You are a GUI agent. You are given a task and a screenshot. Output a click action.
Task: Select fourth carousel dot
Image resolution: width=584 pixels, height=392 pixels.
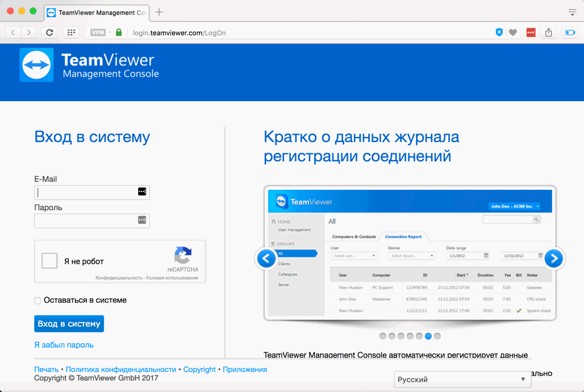click(x=410, y=336)
